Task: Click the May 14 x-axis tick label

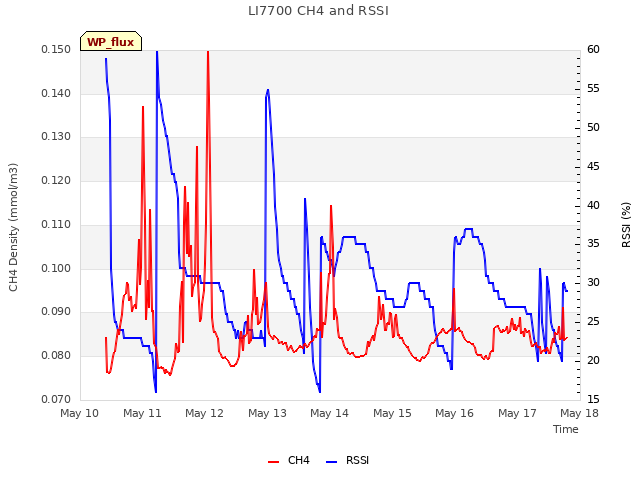Action: [329, 413]
